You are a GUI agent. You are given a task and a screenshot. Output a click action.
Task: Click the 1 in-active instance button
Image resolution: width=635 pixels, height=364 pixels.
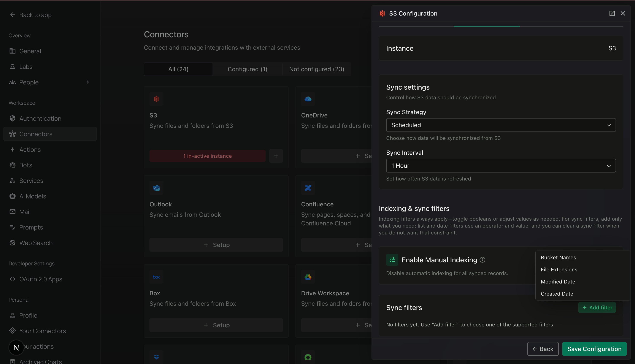click(x=207, y=156)
